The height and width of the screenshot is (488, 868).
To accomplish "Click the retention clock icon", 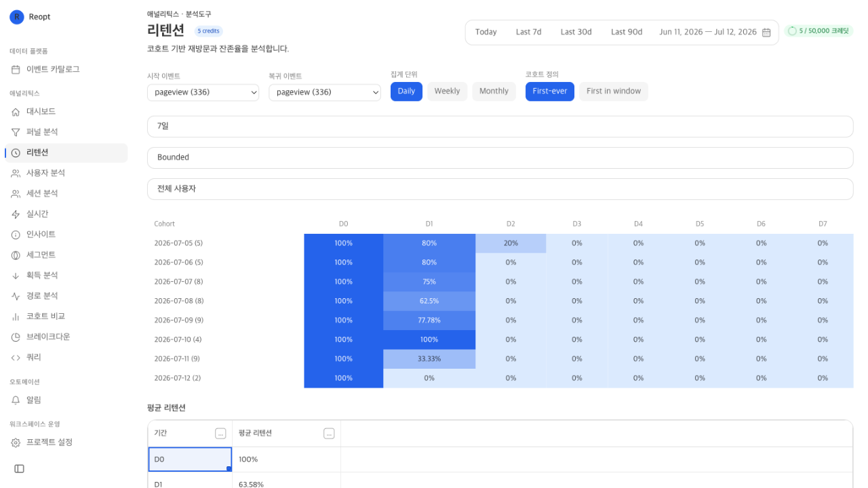I will pos(16,153).
